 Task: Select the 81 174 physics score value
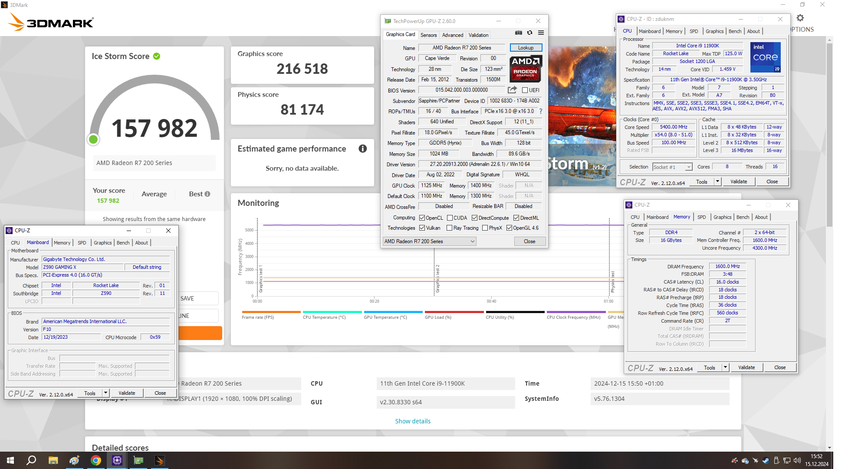click(302, 109)
